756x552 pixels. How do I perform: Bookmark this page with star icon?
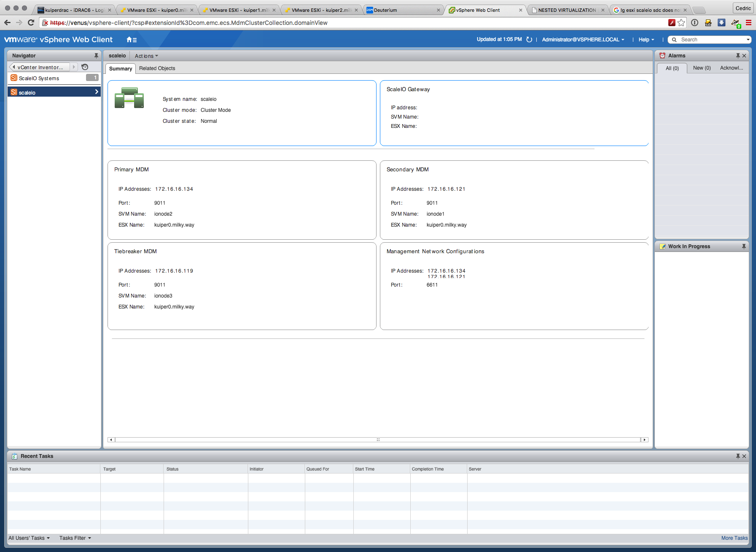coord(681,23)
